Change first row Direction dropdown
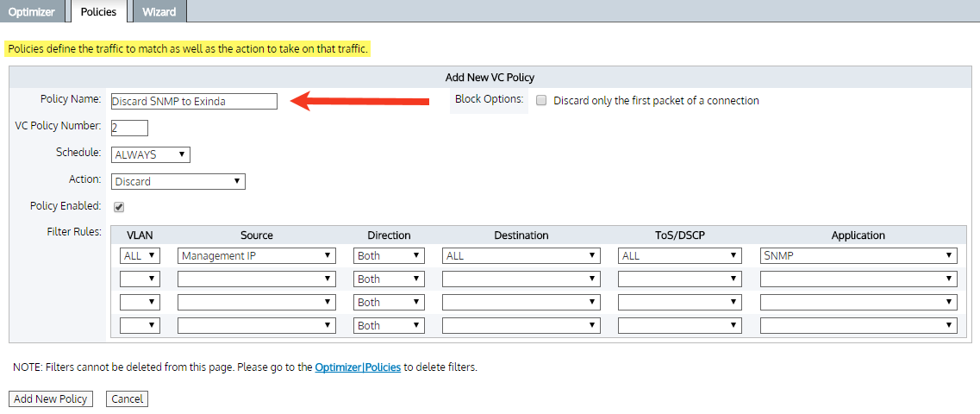 [x=388, y=255]
